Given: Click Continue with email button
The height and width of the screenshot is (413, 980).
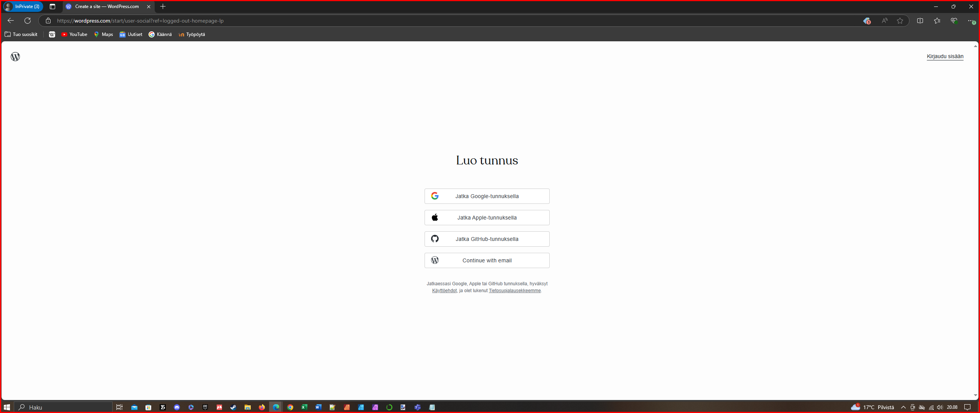Looking at the screenshot, I should point(487,260).
